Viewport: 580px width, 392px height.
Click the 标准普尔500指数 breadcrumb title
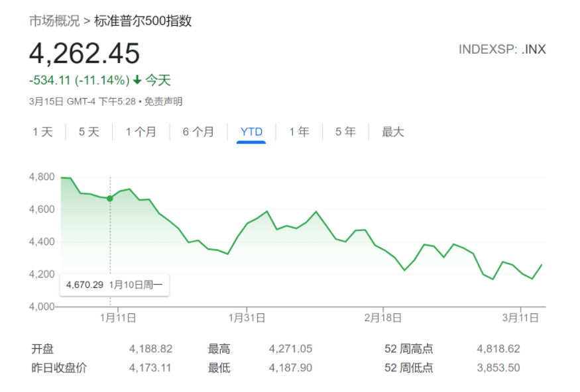[143, 21]
